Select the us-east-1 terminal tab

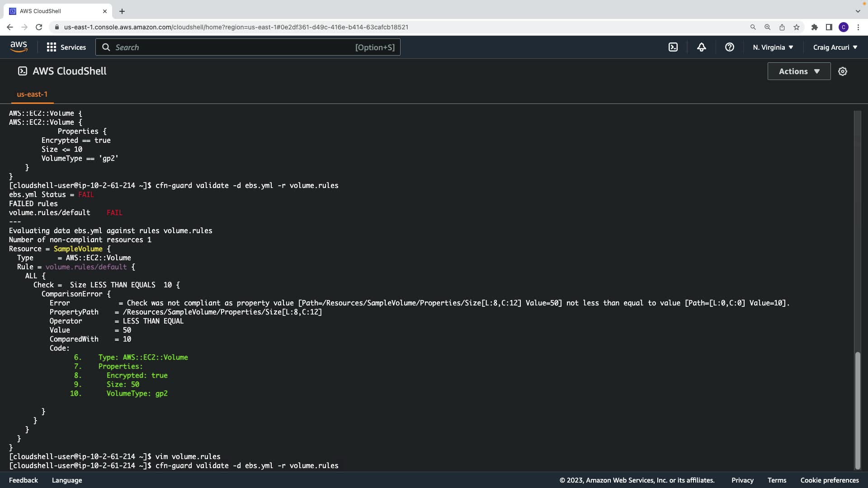[x=32, y=94]
